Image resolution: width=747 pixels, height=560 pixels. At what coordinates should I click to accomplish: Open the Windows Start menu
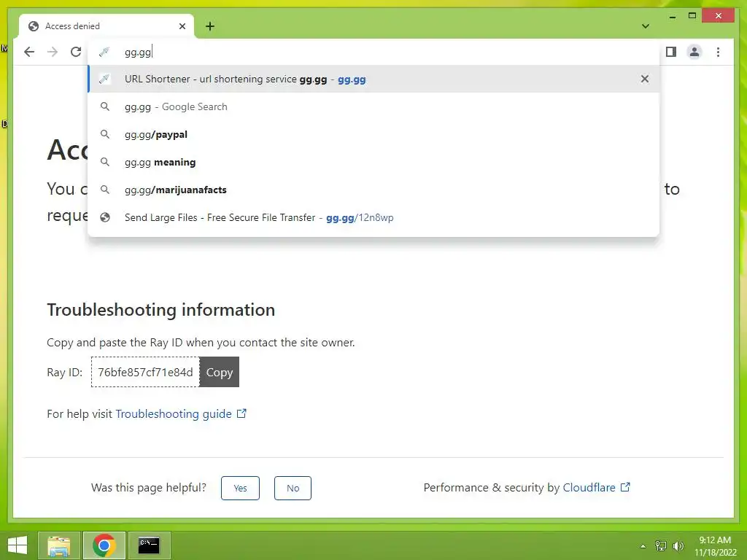point(18,545)
